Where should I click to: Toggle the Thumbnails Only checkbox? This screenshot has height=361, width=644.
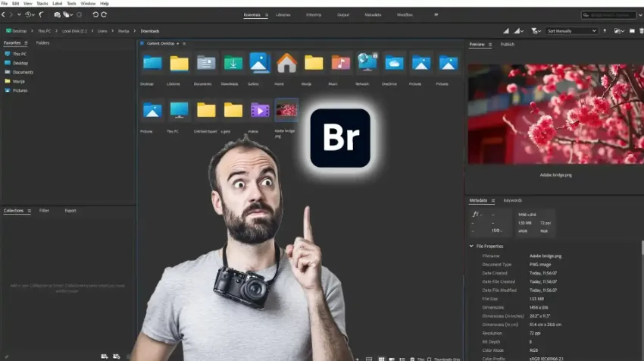click(429, 359)
